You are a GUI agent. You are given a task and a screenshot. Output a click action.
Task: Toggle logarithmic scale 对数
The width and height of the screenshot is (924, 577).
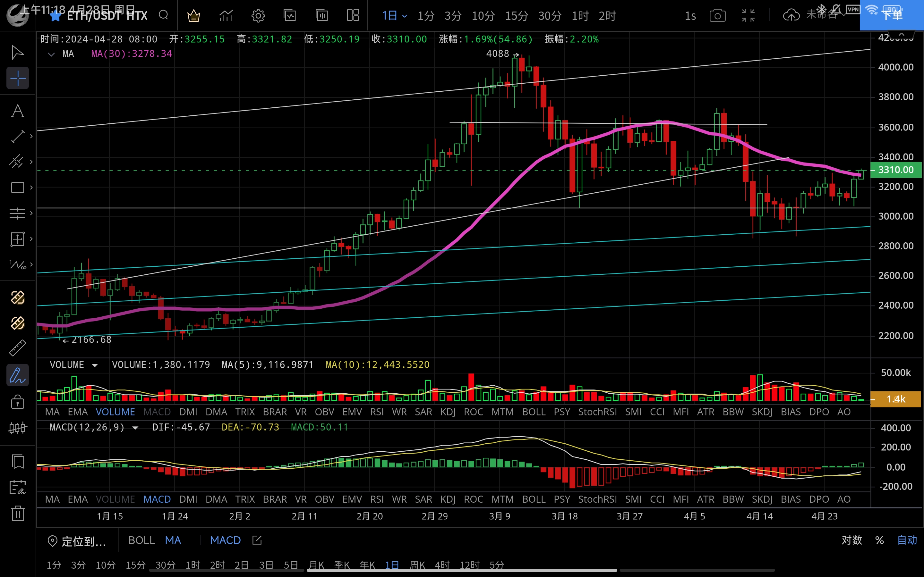click(x=852, y=540)
